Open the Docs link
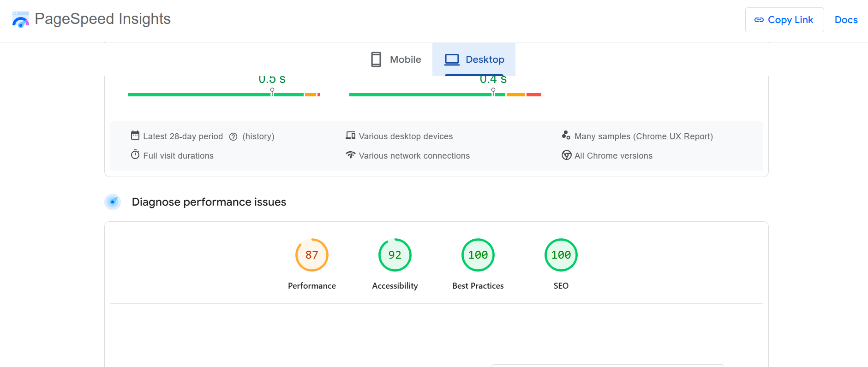The image size is (868, 367). tap(846, 20)
